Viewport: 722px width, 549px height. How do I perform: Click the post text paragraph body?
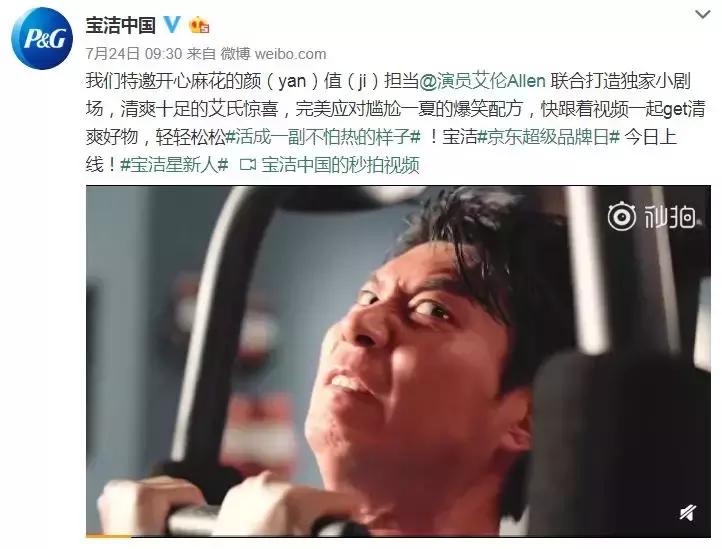coord(395,123)
